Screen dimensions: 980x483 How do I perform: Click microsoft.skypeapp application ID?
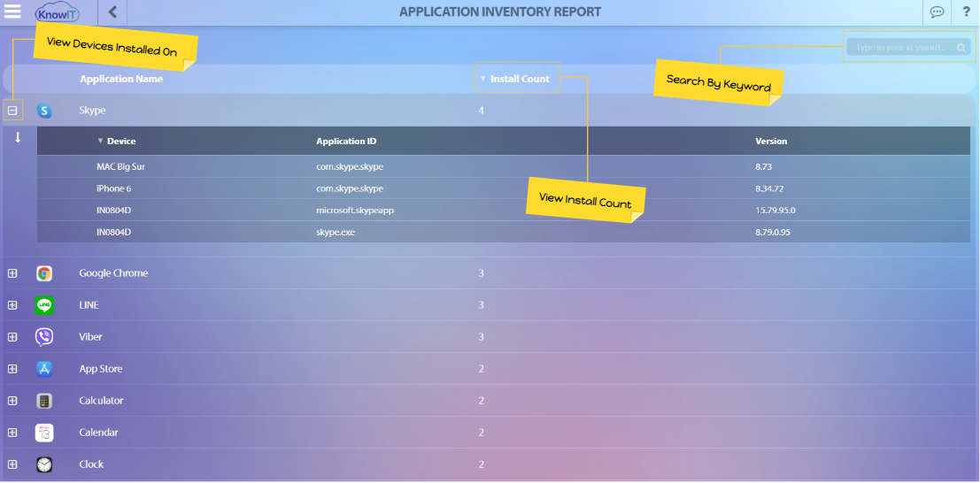click(x=355, y=210)
